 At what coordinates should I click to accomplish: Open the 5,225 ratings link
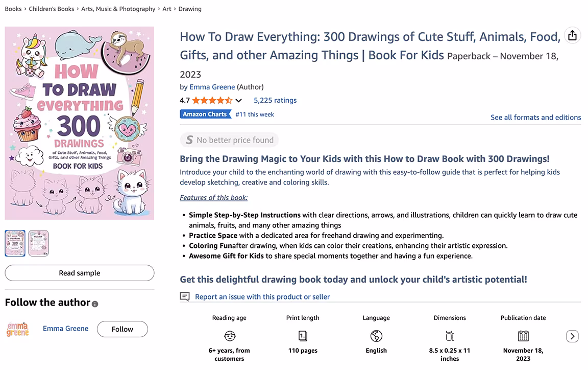(275, 100)
